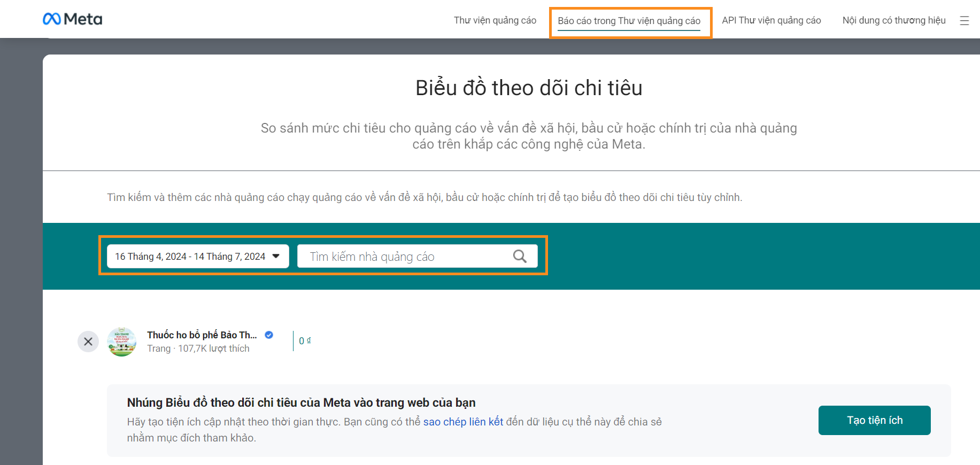This screenshot has width=980, height=465.
Task: Click the Meta logo
Action: (x=72, y=19)
